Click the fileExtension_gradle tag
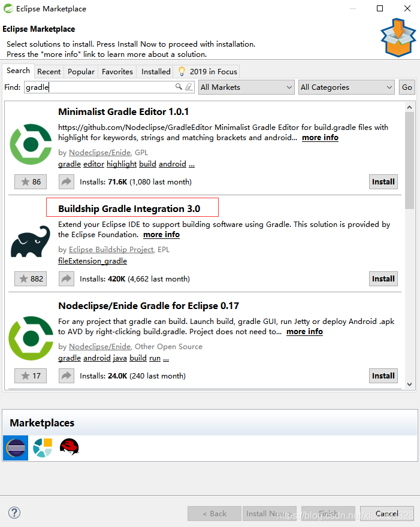The image size is (420, 527). [x=92, y=261]
